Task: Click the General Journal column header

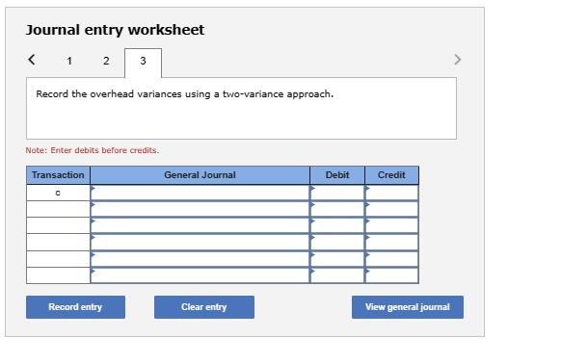Action: (200, 175)
